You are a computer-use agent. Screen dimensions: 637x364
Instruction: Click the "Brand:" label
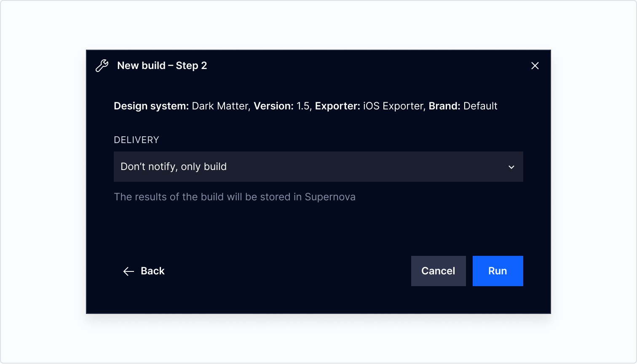click(x=444, y=106)
